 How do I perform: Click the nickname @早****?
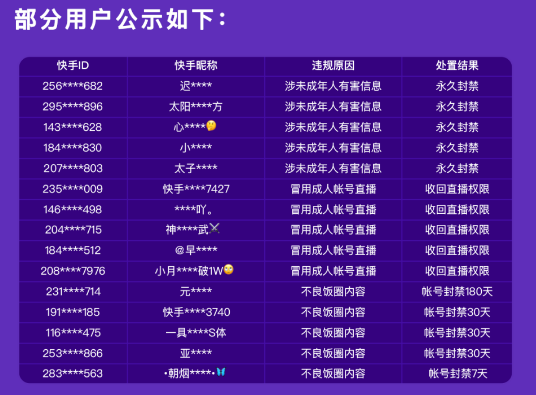[x=196, y=250]
